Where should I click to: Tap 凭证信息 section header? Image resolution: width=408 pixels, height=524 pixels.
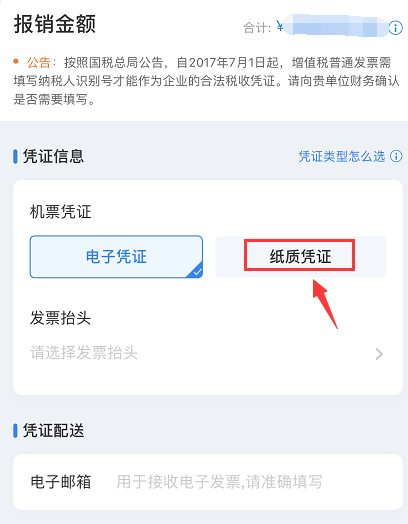pyautogui.click(x=53, y=156)
